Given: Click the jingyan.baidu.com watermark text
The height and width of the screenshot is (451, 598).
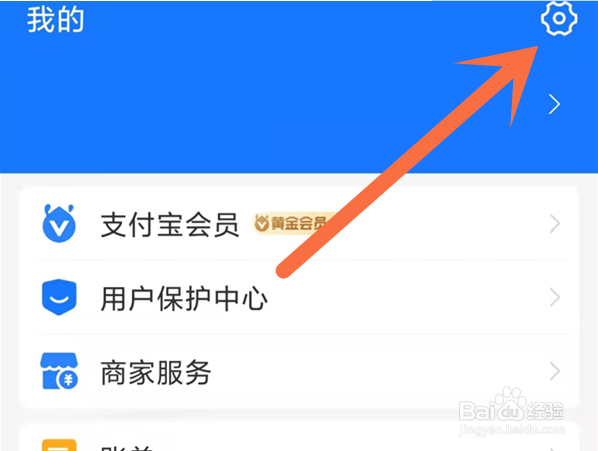Looking at the screenshot, I should [x=511, y=430].
